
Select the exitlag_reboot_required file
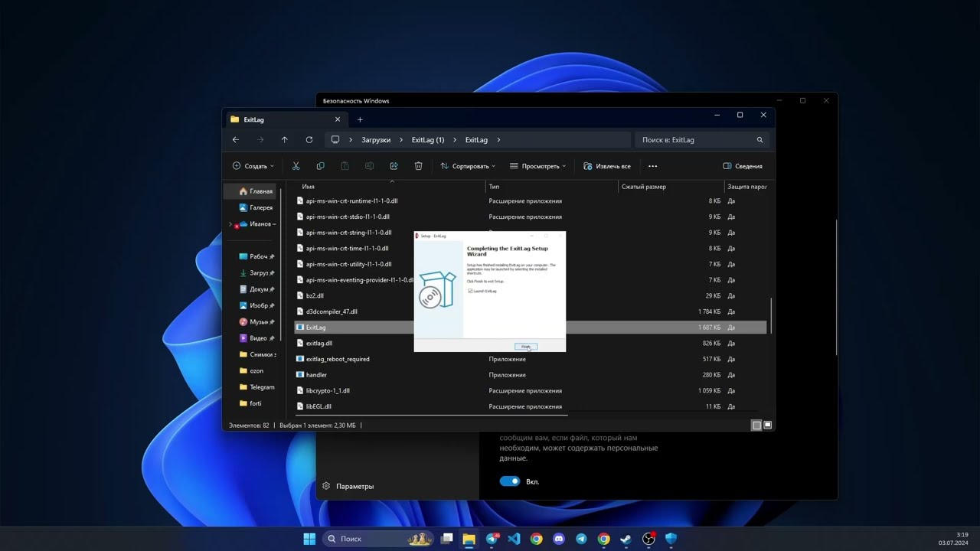(338, 359)
